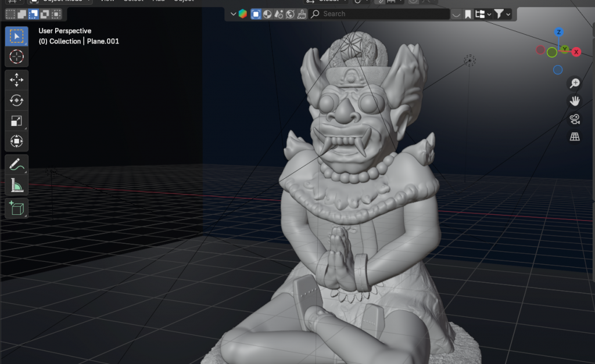This screenshot has width=595, height=364.
Task: Click the colorful hexagon logo icon
Action: [x=243, y=14]
